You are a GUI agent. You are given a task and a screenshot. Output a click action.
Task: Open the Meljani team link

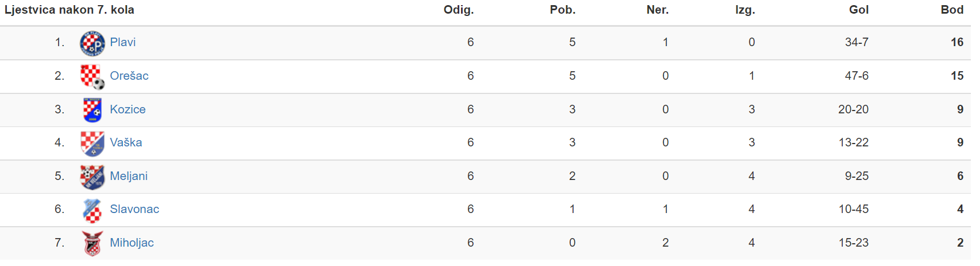(129, 176)
